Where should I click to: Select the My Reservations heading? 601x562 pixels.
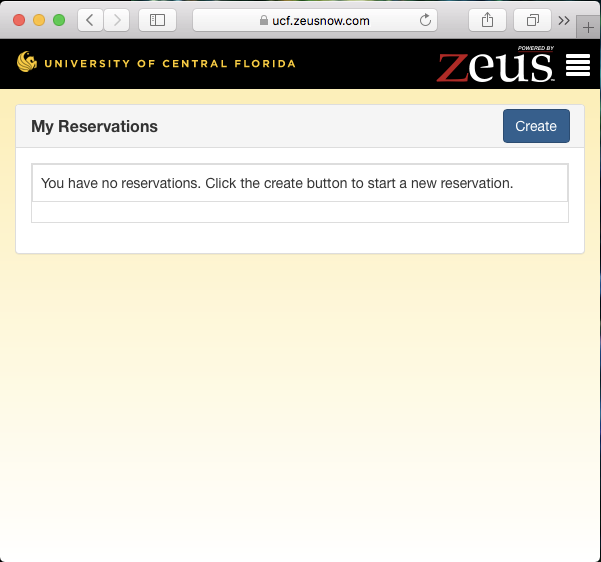pyautogui.click(x=94, y=127)
